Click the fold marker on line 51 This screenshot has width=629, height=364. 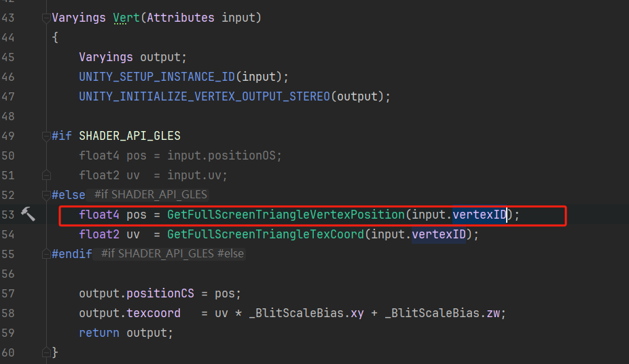46,175
